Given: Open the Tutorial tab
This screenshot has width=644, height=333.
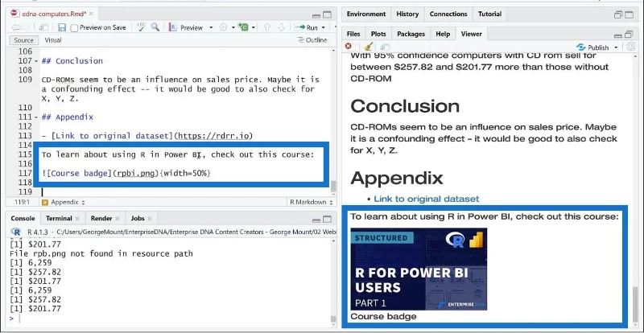Looking at the screenshot, I should click(489, 14).
